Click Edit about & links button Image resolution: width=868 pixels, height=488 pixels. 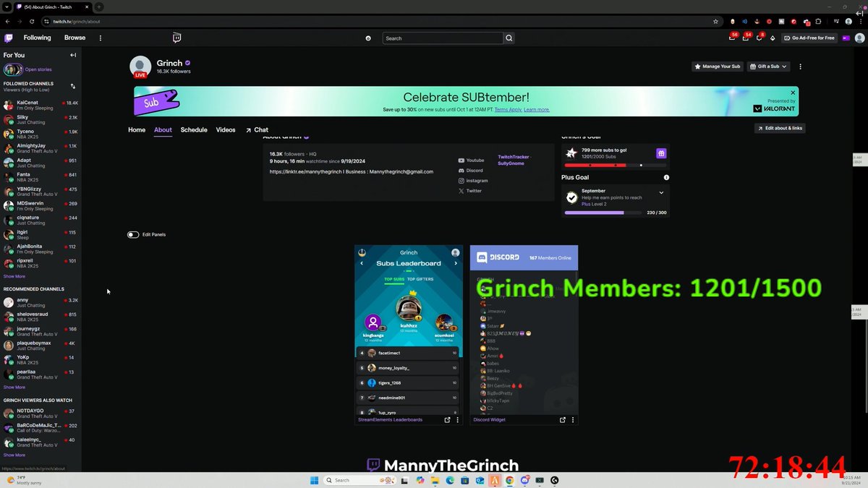click(x=779, y=128)
